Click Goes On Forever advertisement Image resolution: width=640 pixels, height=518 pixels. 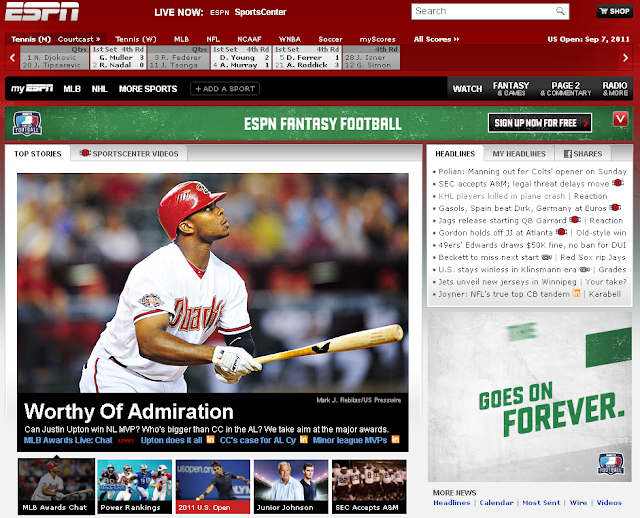(x=530, y=397)
